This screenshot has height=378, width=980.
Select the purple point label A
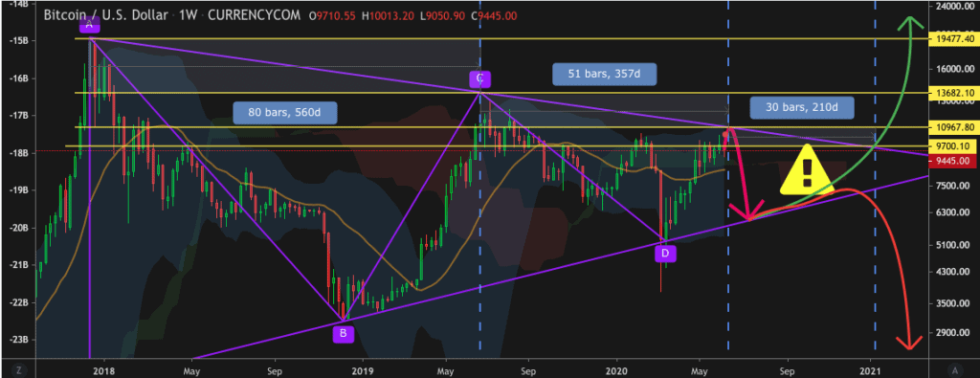click(x=89, y=24)
